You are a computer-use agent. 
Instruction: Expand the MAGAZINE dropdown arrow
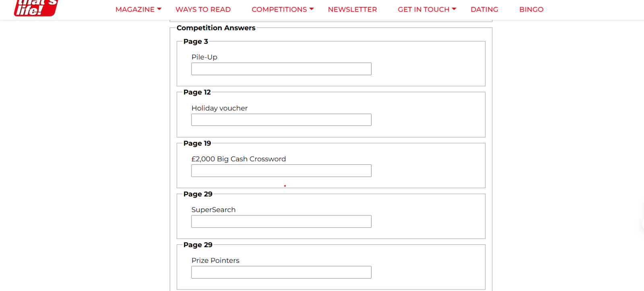click(x=159, y=9)
